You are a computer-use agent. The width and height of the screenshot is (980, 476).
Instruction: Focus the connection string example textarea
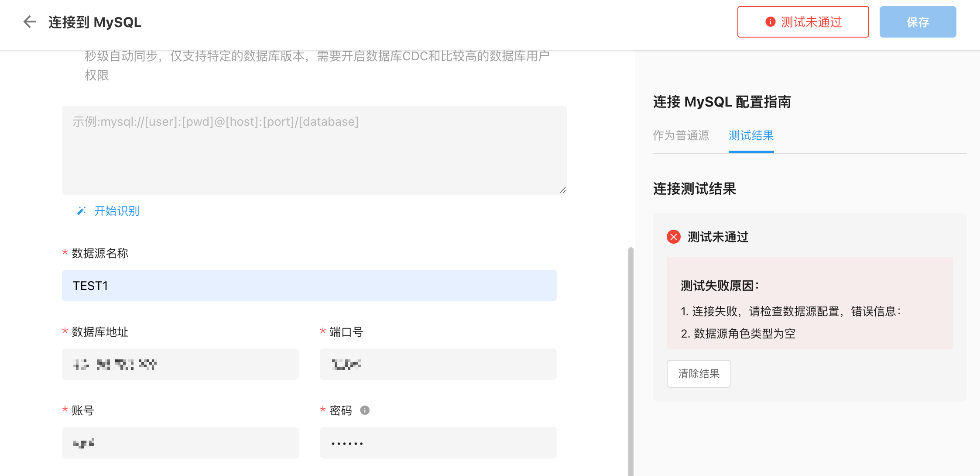314,150
